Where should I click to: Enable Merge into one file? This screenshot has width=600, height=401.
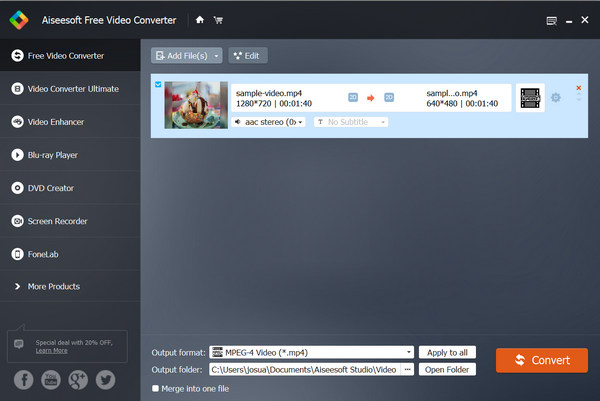tap(155, 388)
